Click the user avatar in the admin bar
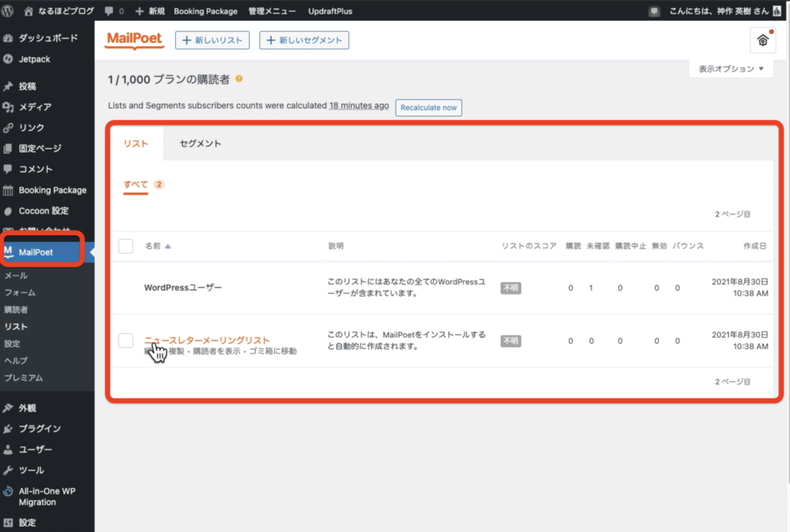790x532 pixels. [777, 11]
